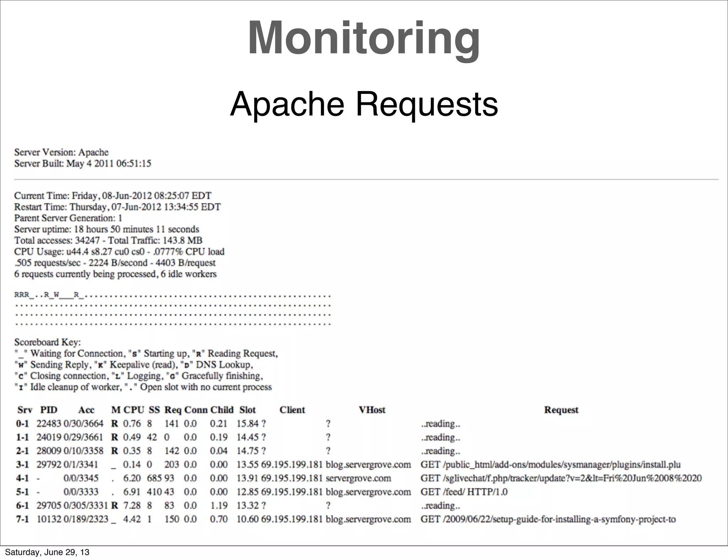The width and height of the screenshot is (728, 560).
Task: Click the install.plu GET request
Action: click(551, 465)
